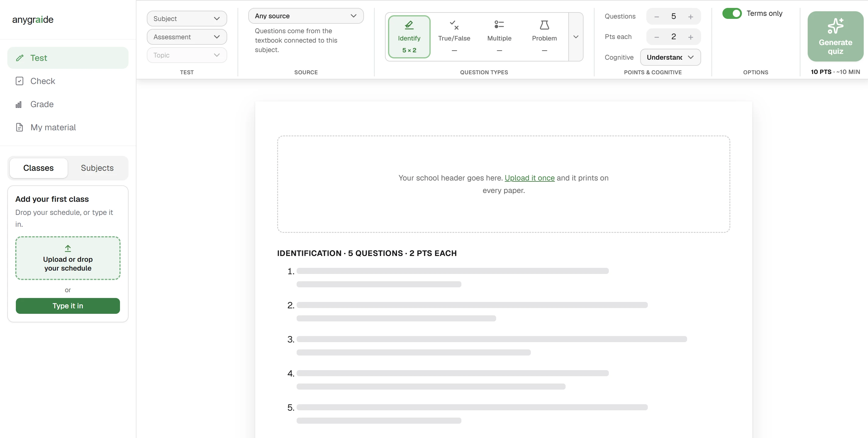The width and height of the screenshot is (868, 438).
Task: Decrease the Pts each value
Action: tap(656, 37)
